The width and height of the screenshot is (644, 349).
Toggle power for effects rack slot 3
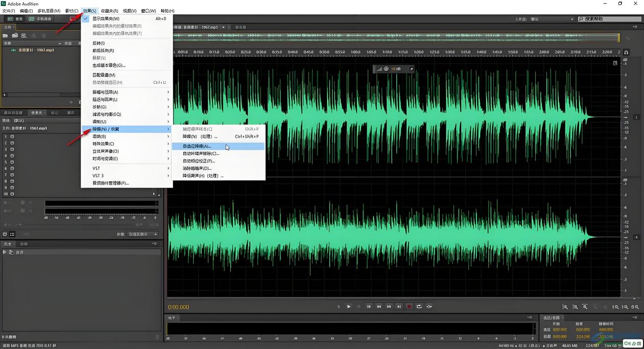tap(12, 149)
